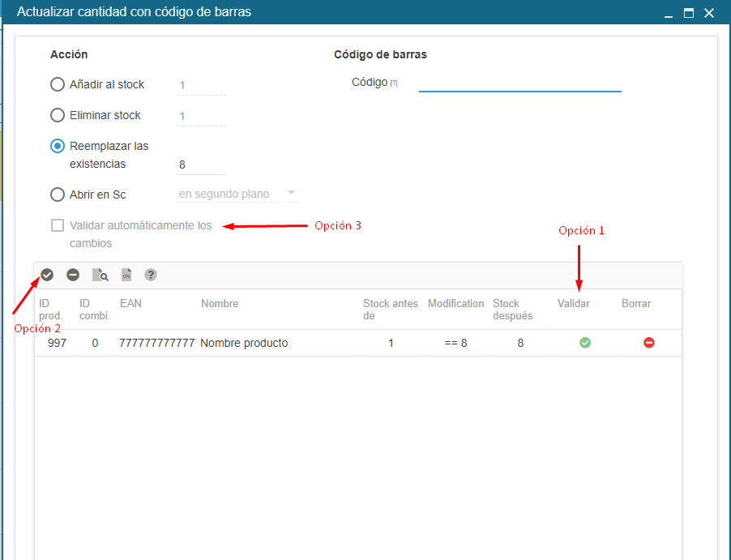Viewport: 731px width, 560px height.
Task: Click the Stock después column header
Action: 512,309
